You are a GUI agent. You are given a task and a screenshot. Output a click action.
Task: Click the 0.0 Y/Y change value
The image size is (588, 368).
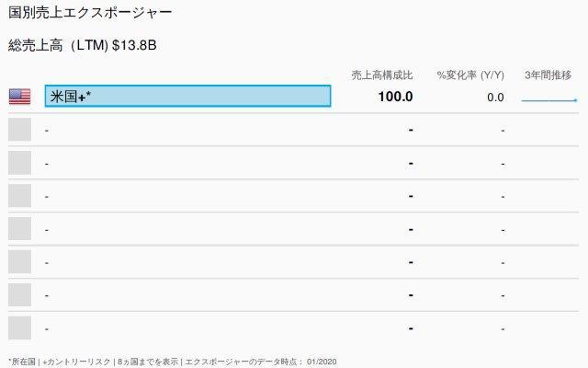tap(495, 98)
